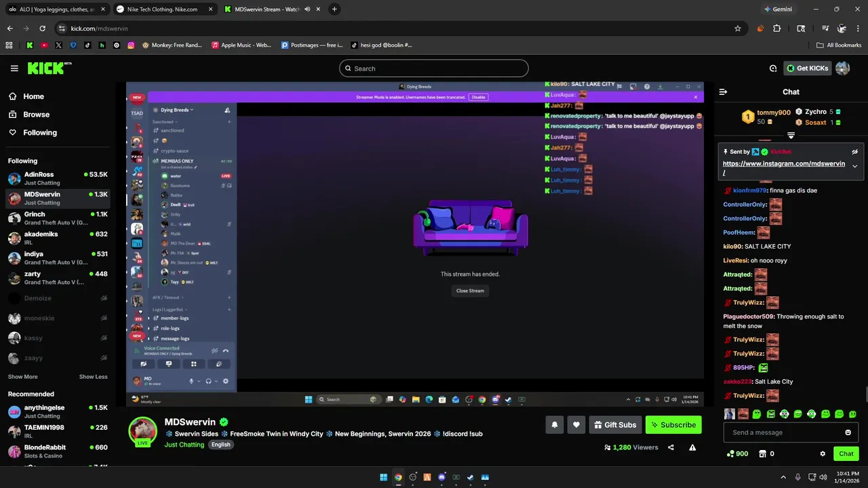Share the stream via share icon
Screen dimensions: 868x488
pyautogui.click(x=671, y=447)
